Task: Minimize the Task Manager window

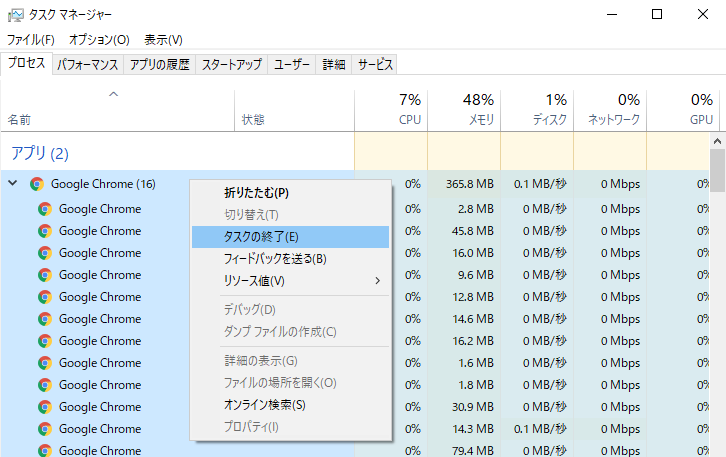Action: (612, 14)
